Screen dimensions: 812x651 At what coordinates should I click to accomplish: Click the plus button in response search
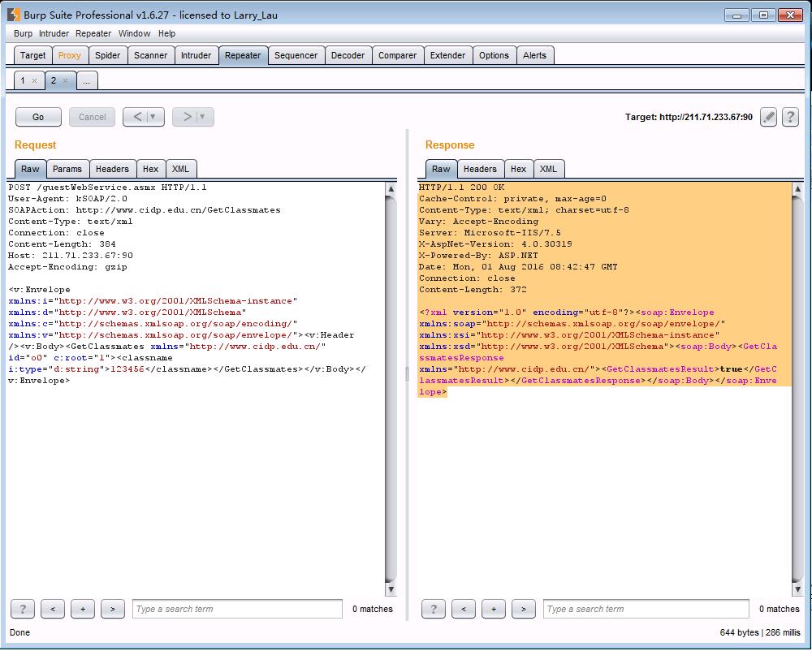[x=493, y=609]
